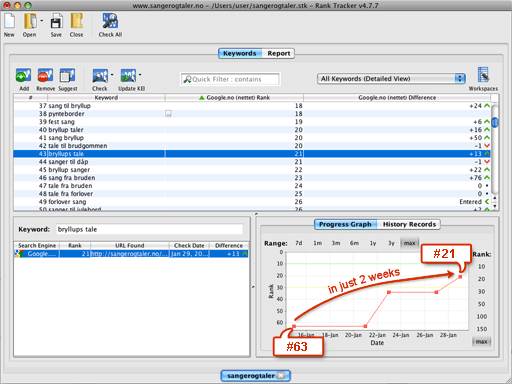
Task: Click keyword table scrollbar thumb
Action: coord(495,122)
